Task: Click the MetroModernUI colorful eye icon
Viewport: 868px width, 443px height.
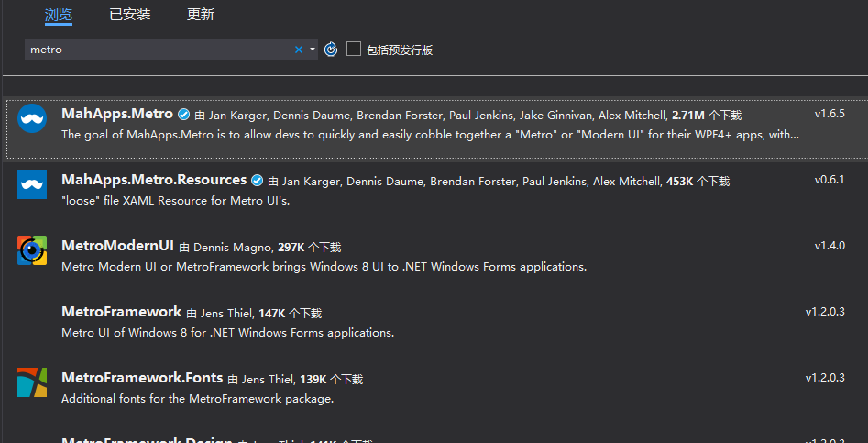Action: [x=32, y=250]
